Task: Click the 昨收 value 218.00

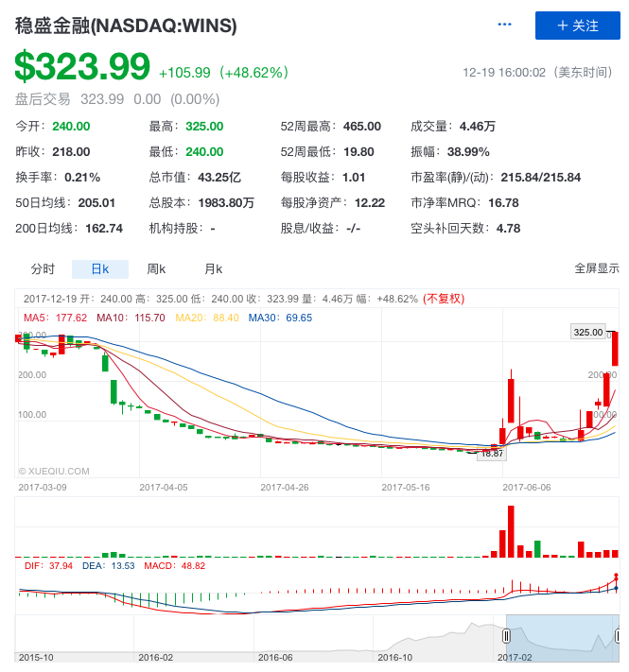Action: pyautogui.click(x=71, y=152)
